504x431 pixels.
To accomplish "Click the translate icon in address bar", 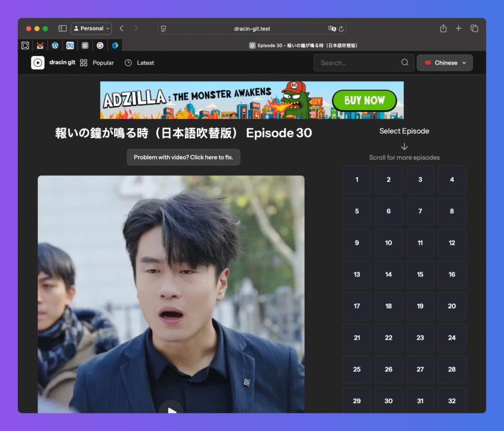I will pos(332,29).
